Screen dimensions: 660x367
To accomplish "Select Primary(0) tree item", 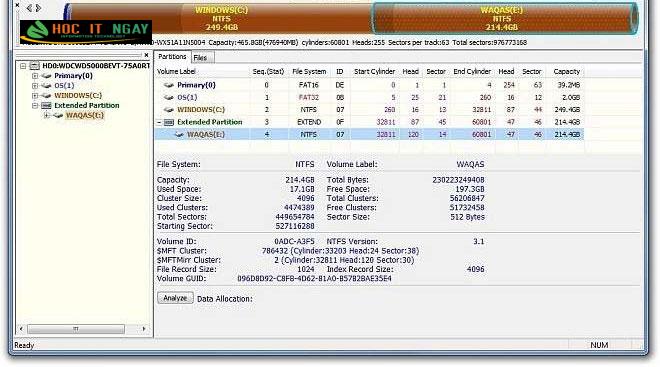I will (x=73, y=76).
